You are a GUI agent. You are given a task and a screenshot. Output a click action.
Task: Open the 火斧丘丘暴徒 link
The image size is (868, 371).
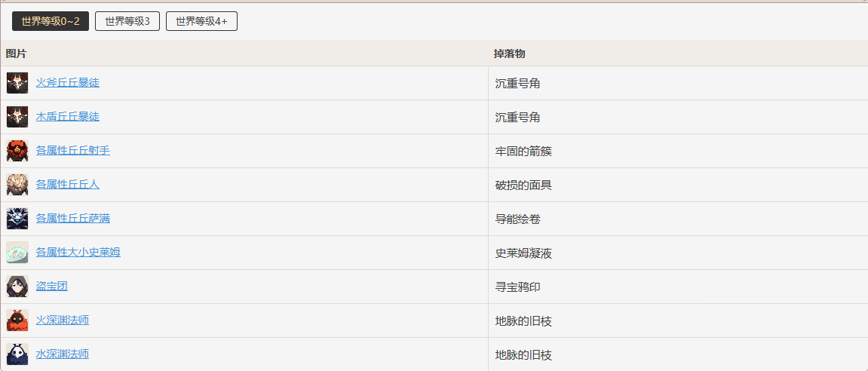click(x=68, y=82)
